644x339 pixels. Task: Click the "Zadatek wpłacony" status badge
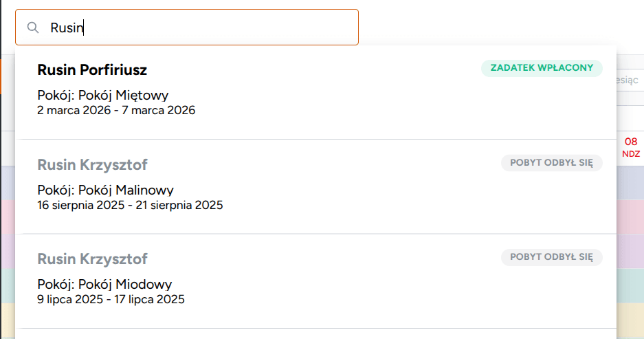(x=542, y=68)
